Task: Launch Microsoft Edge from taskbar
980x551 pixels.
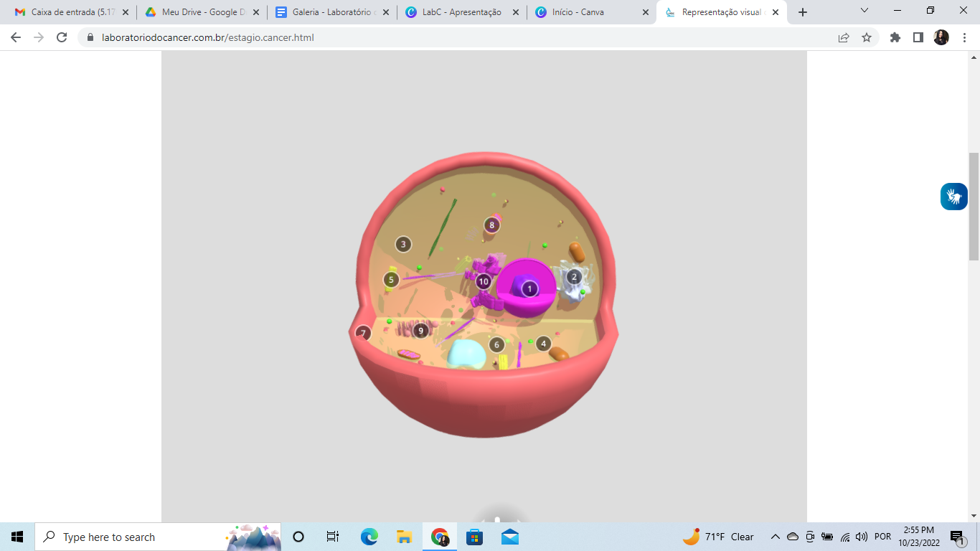Action: 369,537
